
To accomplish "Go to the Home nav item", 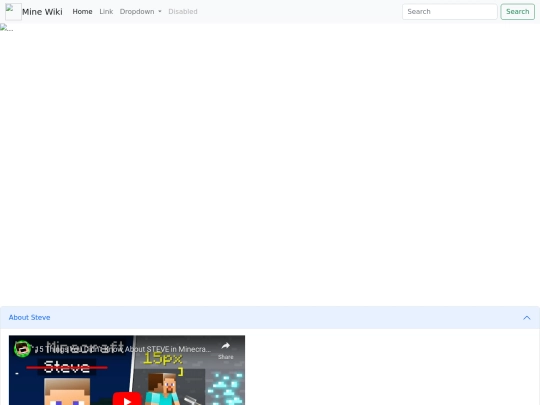I will (82, 12).
